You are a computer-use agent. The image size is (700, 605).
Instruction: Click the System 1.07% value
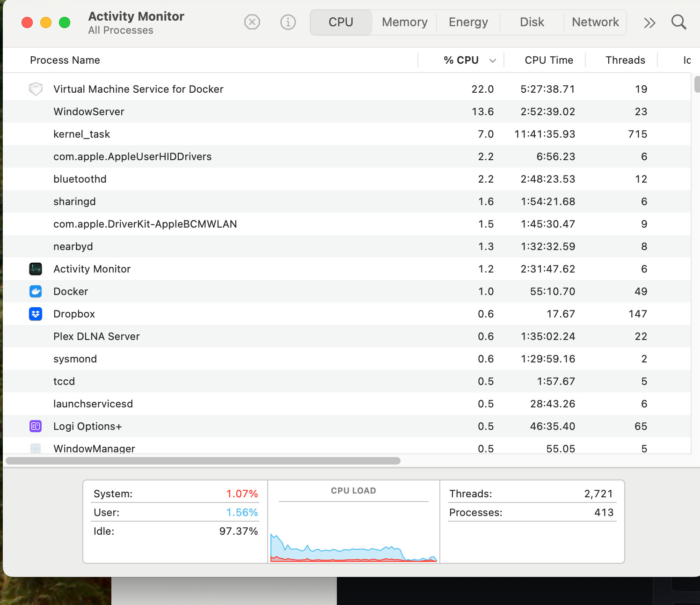coord(242,494)
